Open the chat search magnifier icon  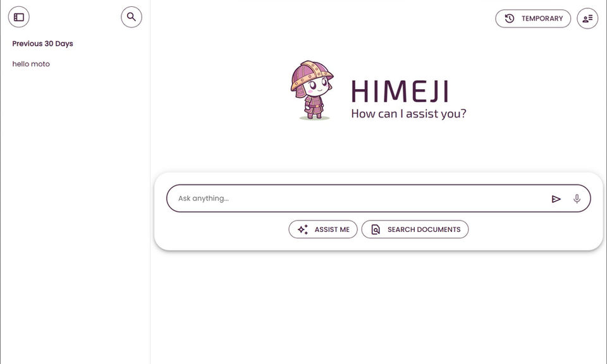point(132,17)
